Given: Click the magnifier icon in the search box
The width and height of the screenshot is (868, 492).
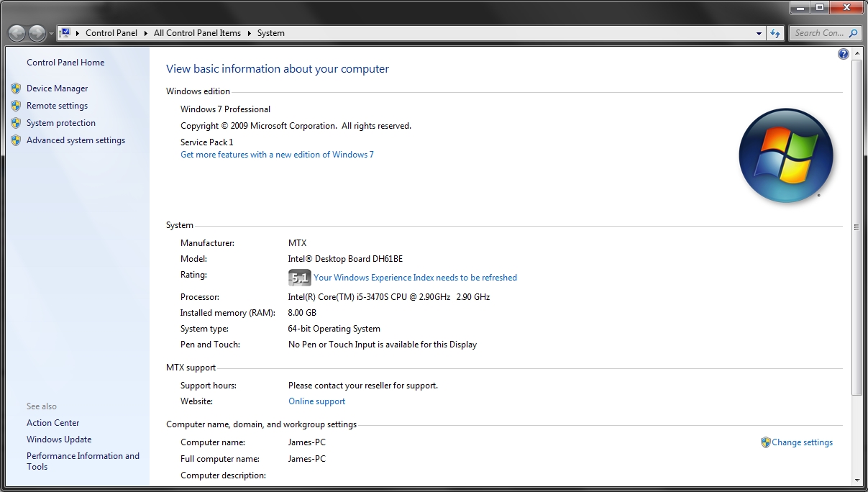Looking at the screenshot, I should click(853, 33).
